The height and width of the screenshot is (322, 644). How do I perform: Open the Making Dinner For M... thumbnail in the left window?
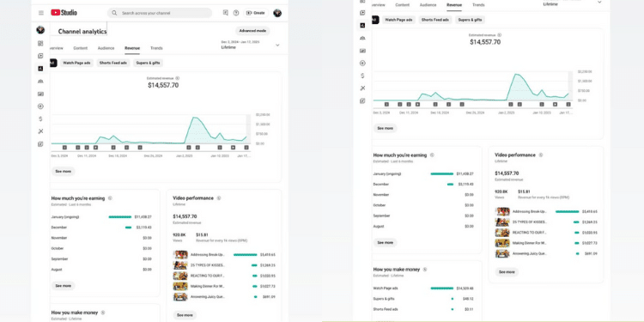tap(180, 286)
